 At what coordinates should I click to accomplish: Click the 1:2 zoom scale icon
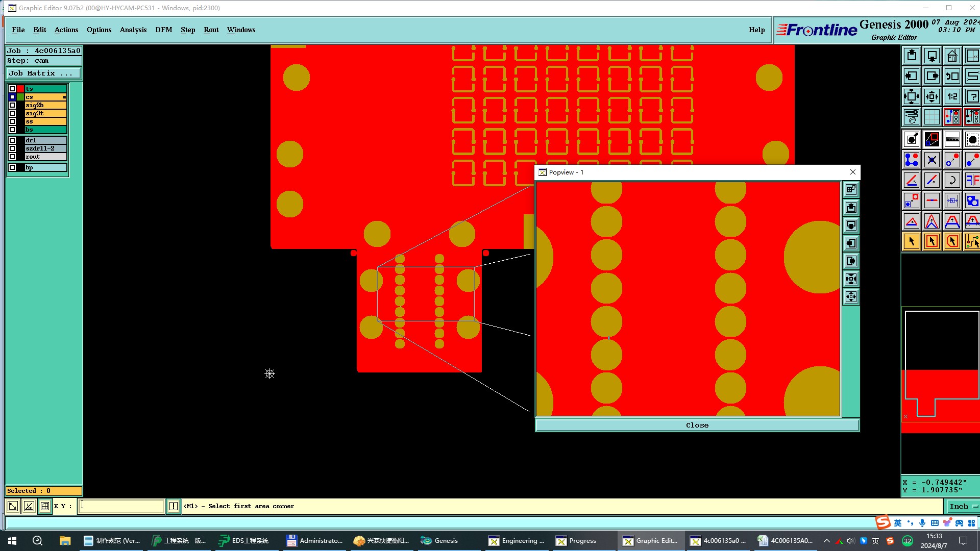click(x=952, y=96)
